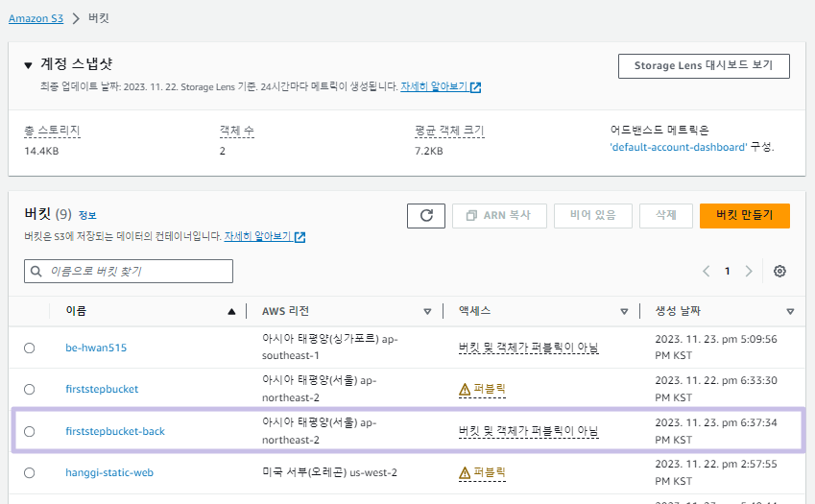Open the default-account-dashboard link
The width and height of the screenshot is (815, 504).
679,147
